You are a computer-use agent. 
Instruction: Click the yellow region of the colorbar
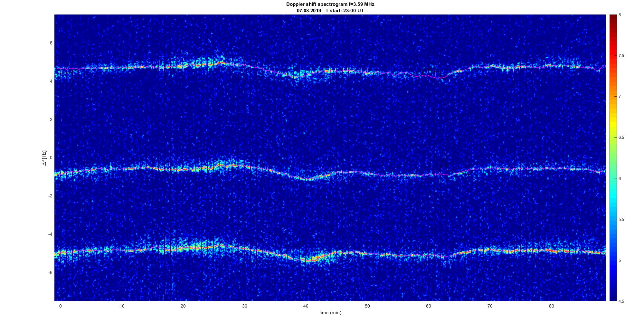(x=613, y=124)
